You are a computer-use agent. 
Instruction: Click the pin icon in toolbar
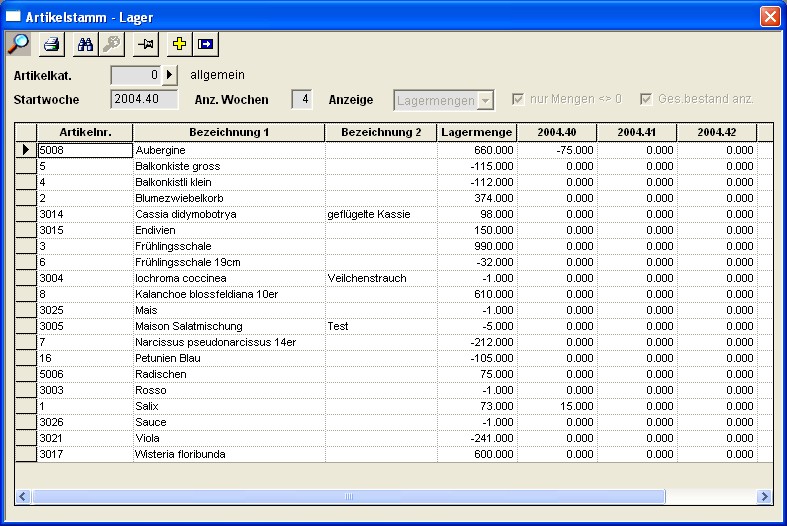pyautogui.click(x=146, y=44)
